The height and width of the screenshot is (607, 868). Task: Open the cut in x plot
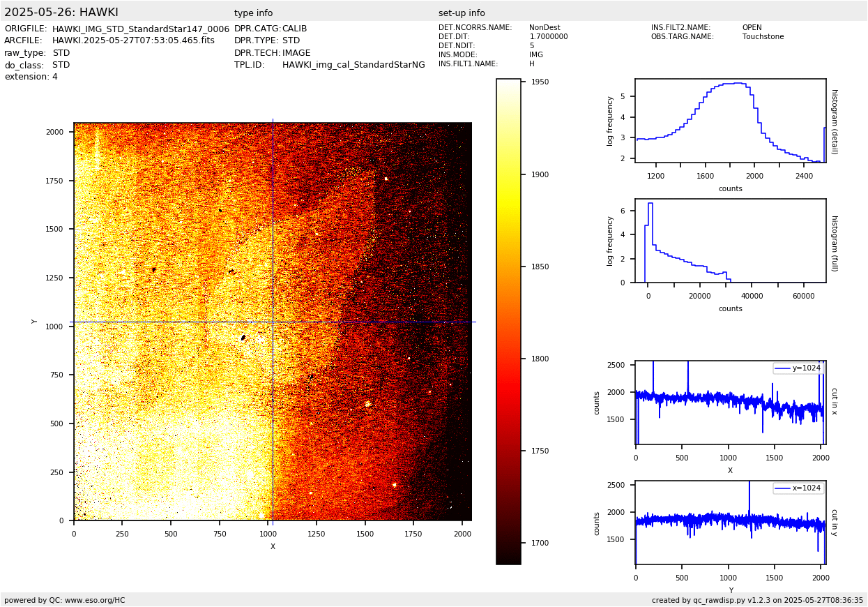pyautogui.click(x=730, y=403)
